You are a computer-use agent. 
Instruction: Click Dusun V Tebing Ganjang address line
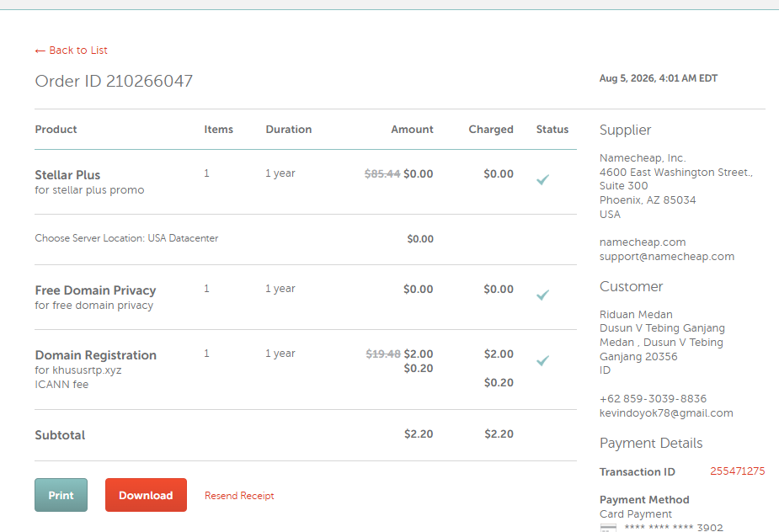tap(662, 327)
